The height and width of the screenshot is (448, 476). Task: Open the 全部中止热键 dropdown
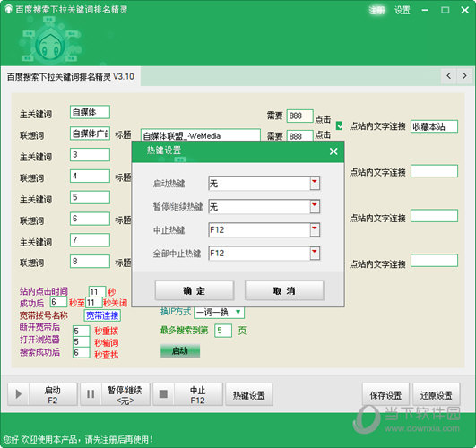tap(315, 253)
